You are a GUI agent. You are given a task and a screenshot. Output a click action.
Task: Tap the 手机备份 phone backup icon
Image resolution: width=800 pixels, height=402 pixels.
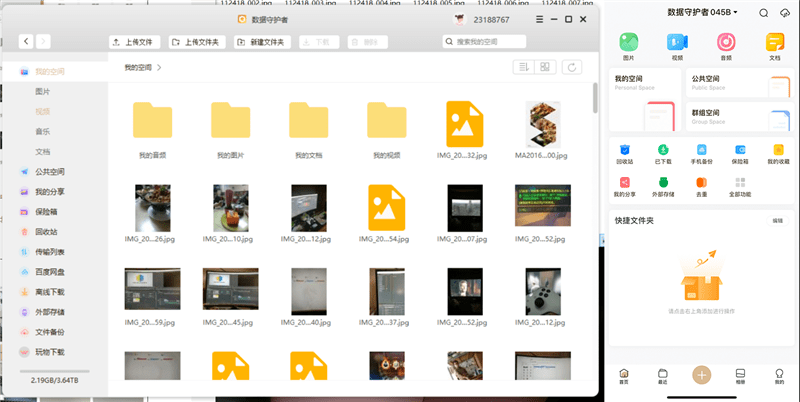pos(701,153)
